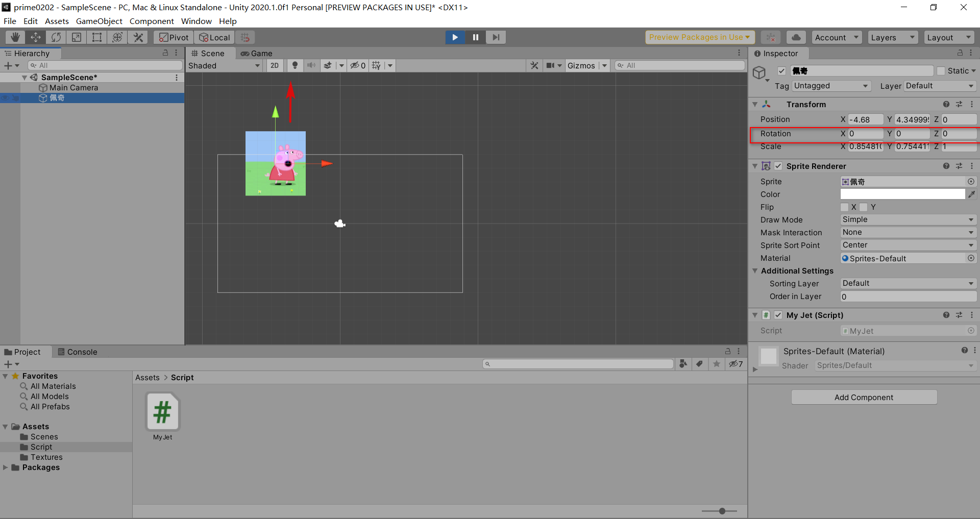Select the MyJet script thumbnail

point(162,412)
